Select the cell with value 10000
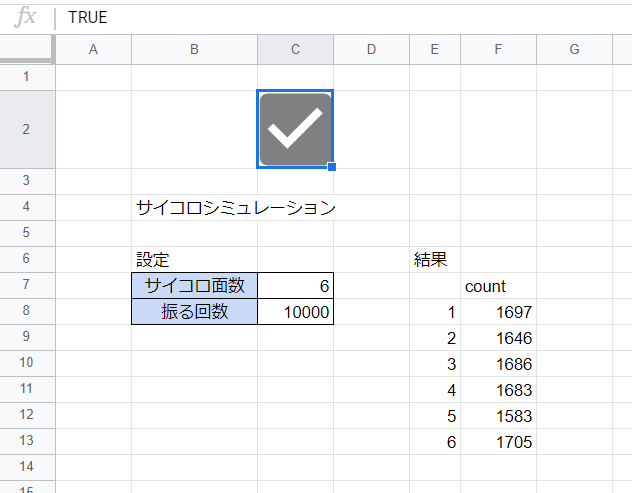The height and width of the screenshot is (493, 632). [x=295, y=311]
